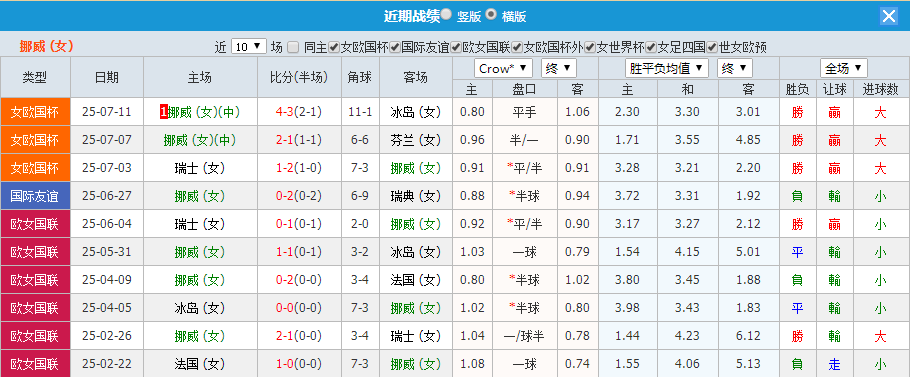This screenshot has width=910, height=377.
Task: Click the 比分(半场) column header
Action: [299, 77]
